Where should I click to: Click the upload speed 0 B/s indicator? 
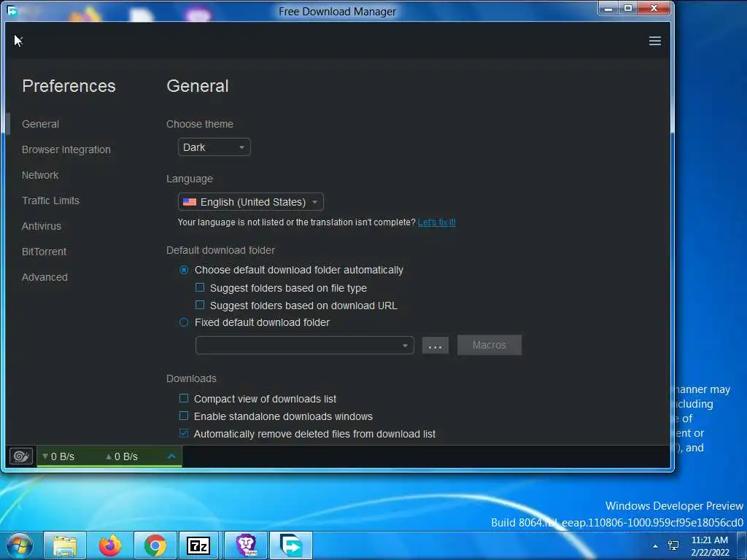122,456
